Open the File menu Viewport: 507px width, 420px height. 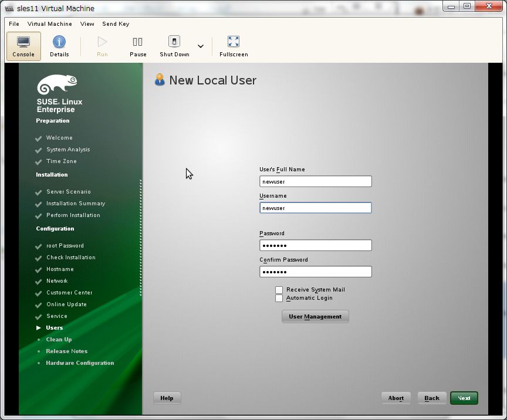point(14,23)
